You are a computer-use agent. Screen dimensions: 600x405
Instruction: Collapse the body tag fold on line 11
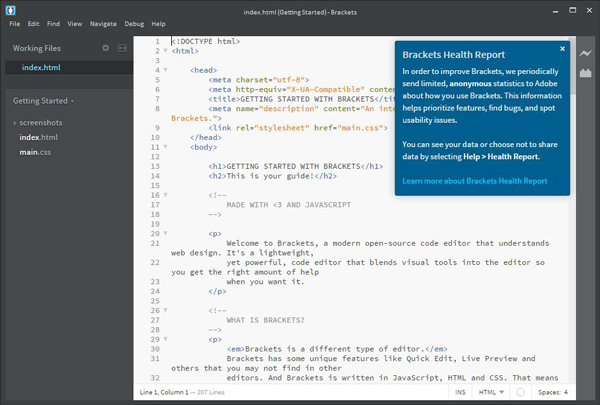[x=166, y=147]
